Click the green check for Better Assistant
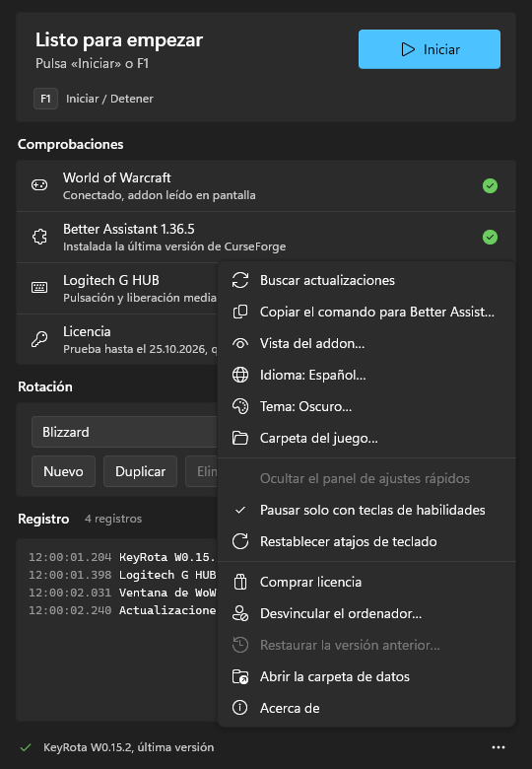The width and height of the screenshot is (532, 769). 490,237
